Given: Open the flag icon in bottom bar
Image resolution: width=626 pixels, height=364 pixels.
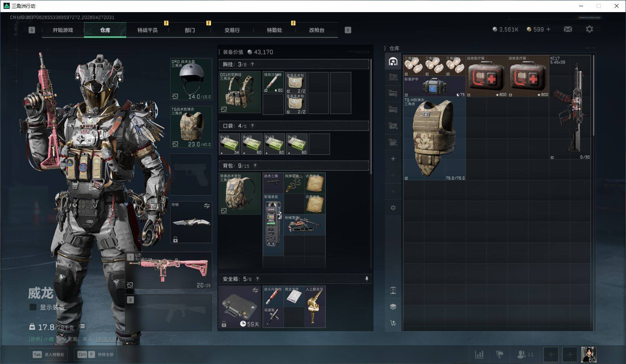Looking at the screenshot, I should (499, 354).
